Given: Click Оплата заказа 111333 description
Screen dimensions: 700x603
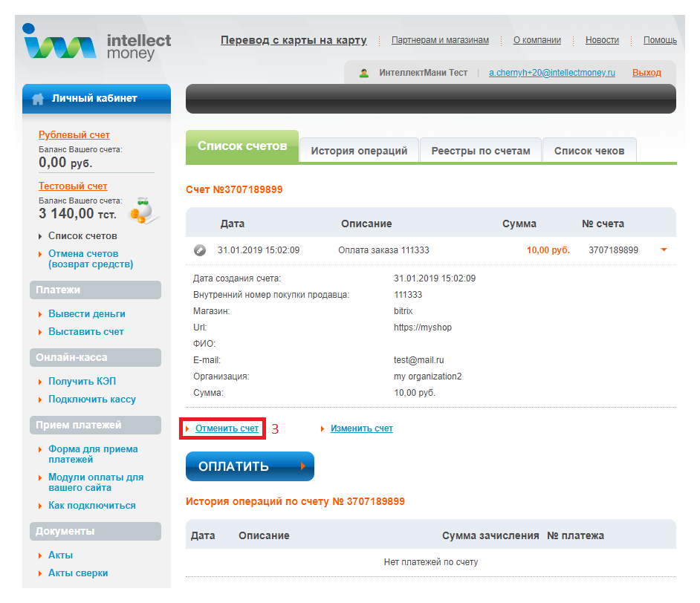Looking at the screenshot, I should 383,250.
